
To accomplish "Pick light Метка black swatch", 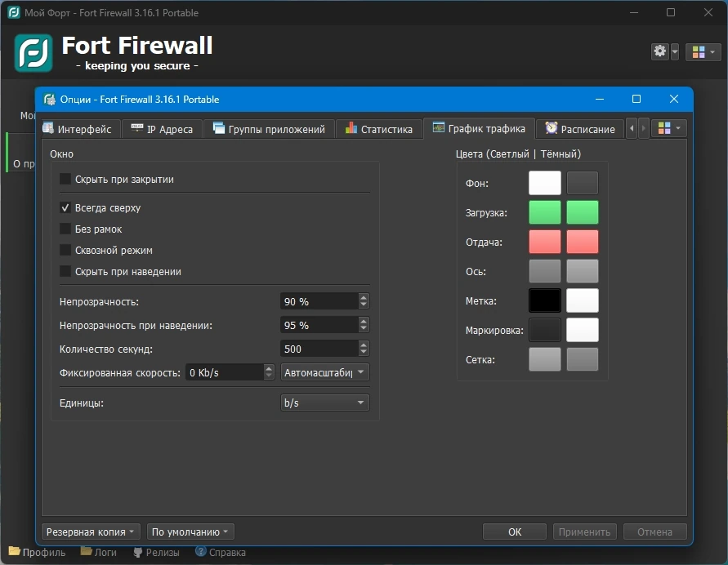I will (x=545, y=300).
